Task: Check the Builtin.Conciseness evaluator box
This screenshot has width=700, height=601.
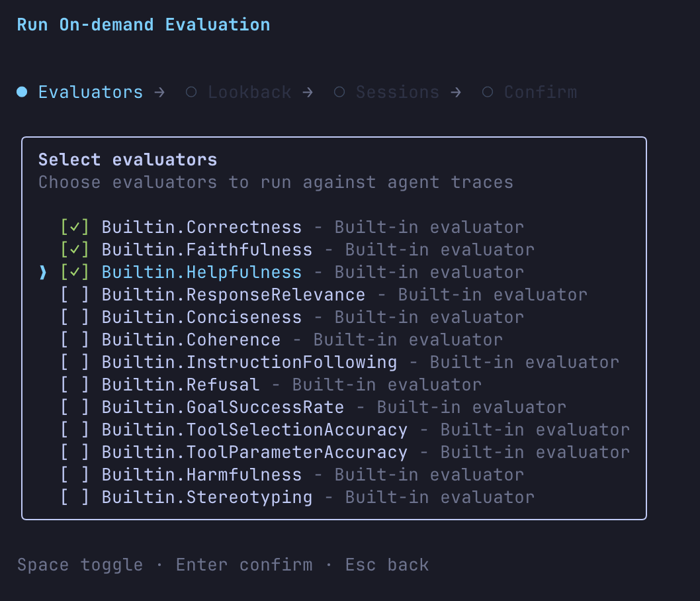Action: click(x=75, y=318)
